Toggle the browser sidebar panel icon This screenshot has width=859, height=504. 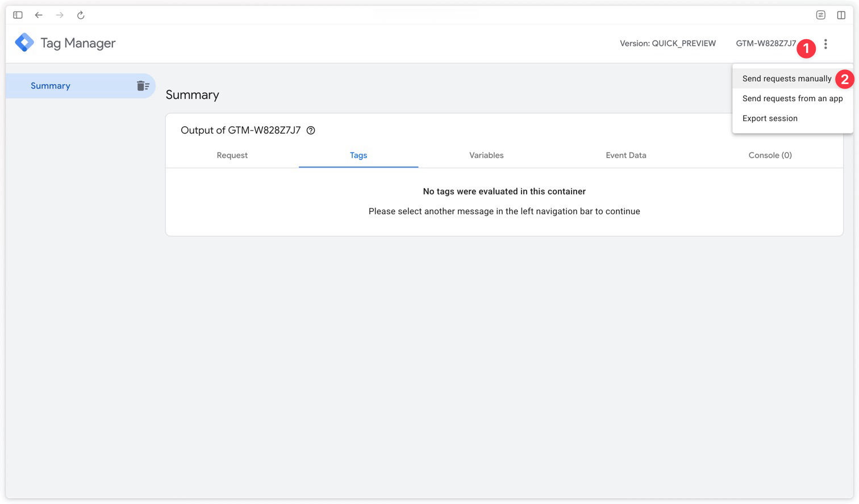(18, 15)
